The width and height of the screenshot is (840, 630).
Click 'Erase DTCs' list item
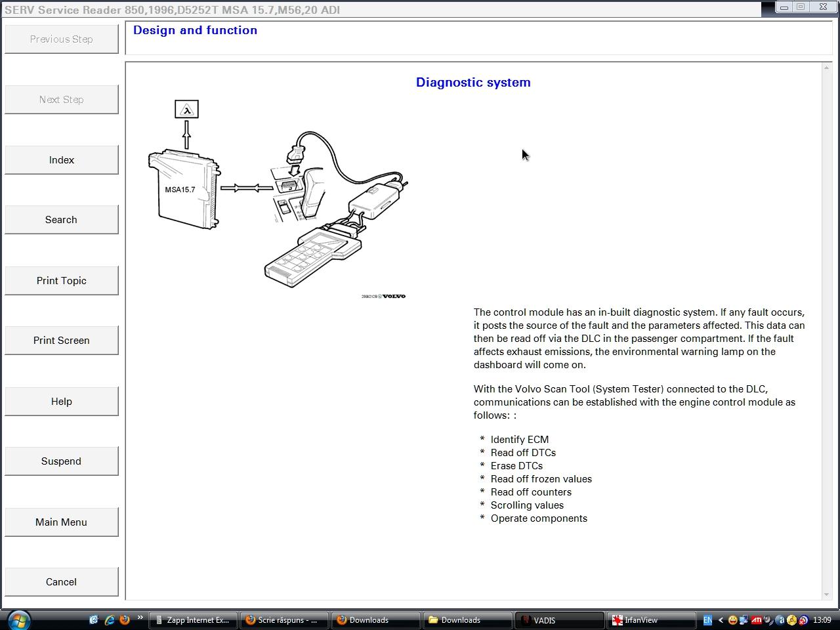(516, 466)
